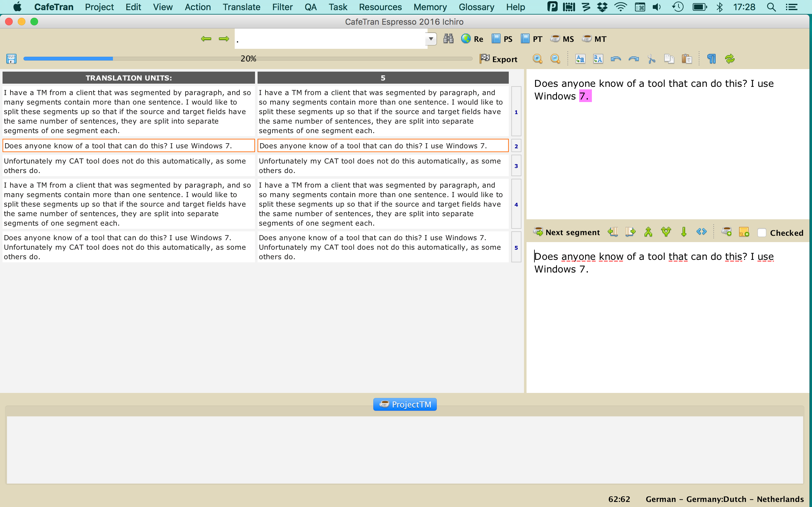
Task: Click the zoom out magnifier icon
Action: click(x=555, y=59)
